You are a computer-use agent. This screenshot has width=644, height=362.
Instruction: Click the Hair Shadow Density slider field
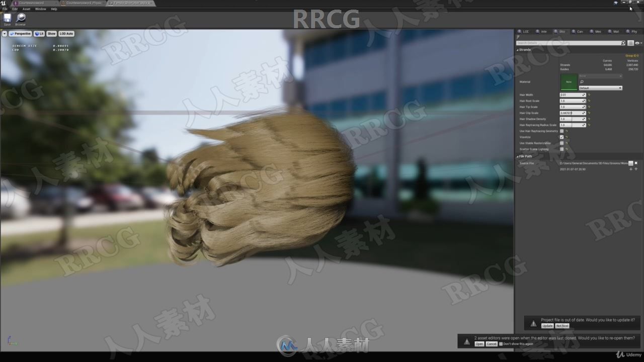point(573,119)
